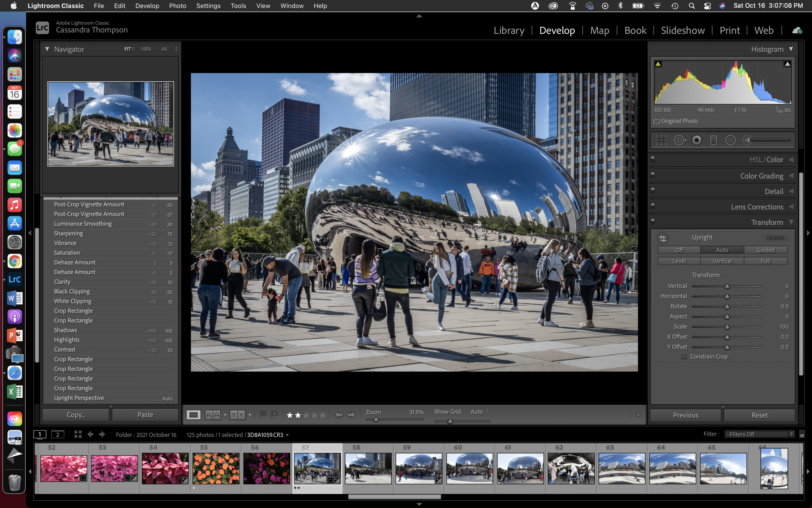The width and height of the screenshot is (812, 508).
Task: Expand the Lens Corrections panel
Action: (x=791, y=207)
